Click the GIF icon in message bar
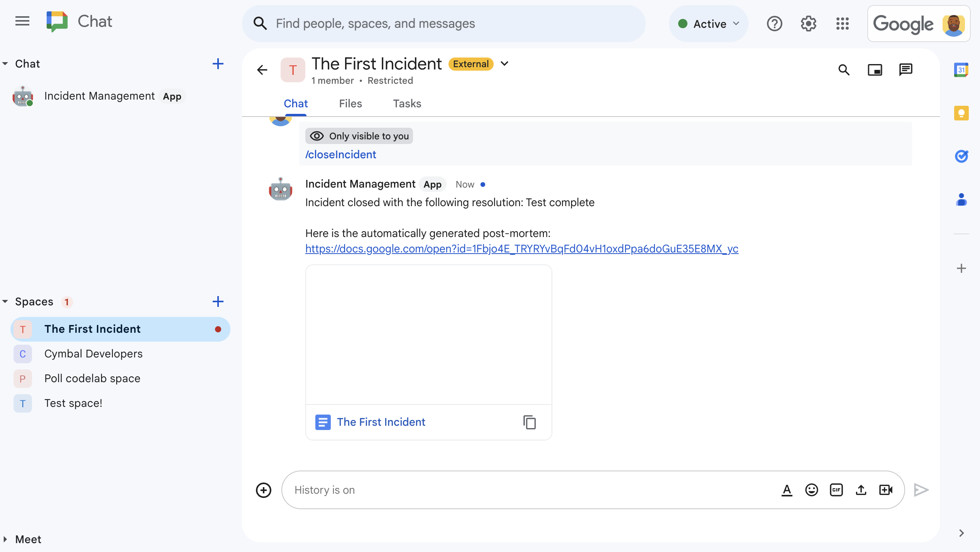980x552 pixels. [837, 489]
